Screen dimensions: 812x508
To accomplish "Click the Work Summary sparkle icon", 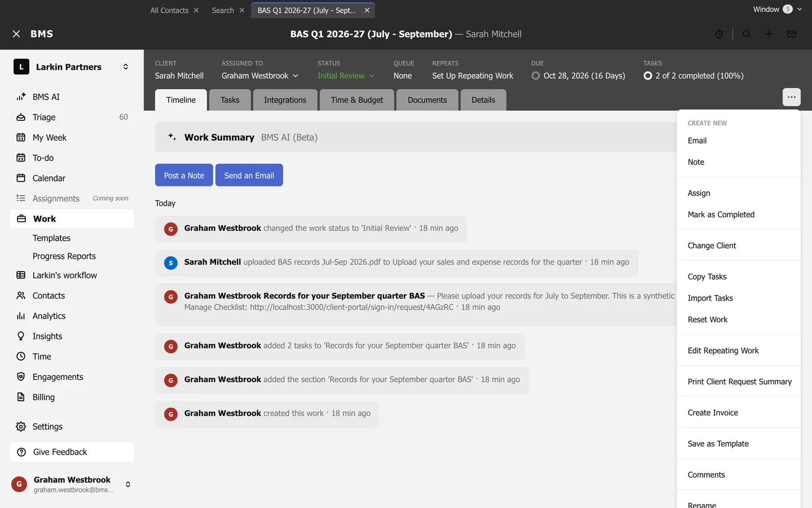I will [172, 137].
